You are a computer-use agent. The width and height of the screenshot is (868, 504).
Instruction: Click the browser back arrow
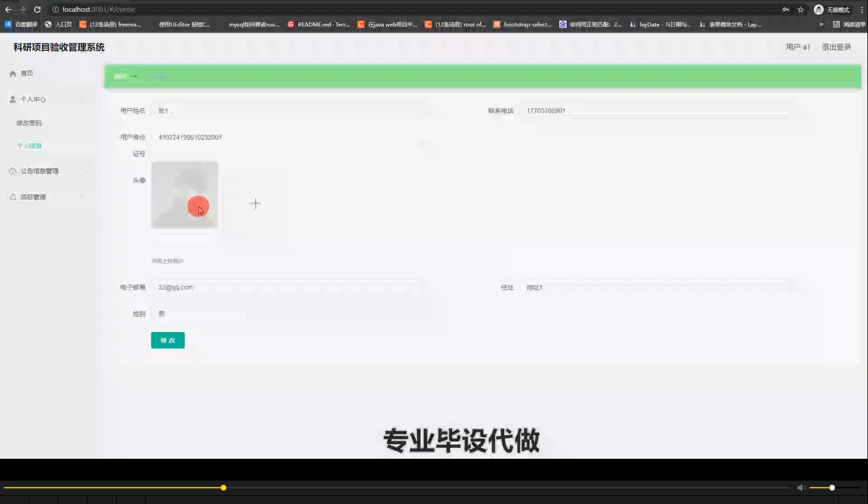[8, 9]
